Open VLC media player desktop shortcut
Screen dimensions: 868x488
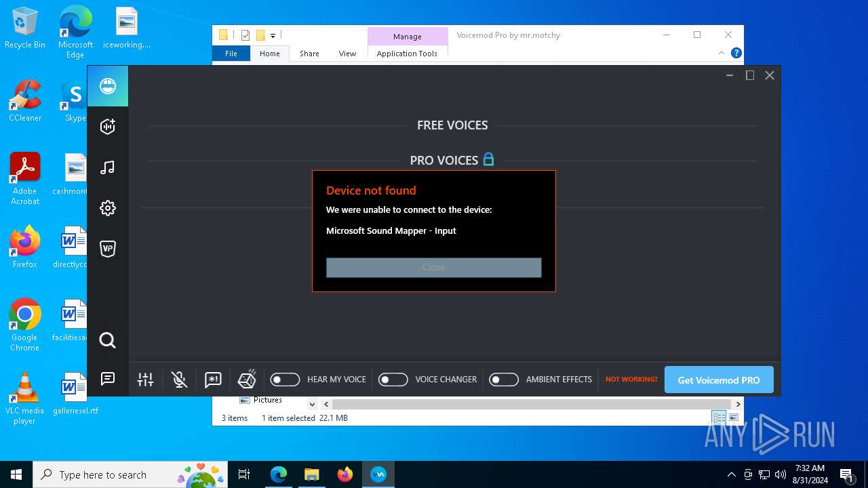[25, 399]
